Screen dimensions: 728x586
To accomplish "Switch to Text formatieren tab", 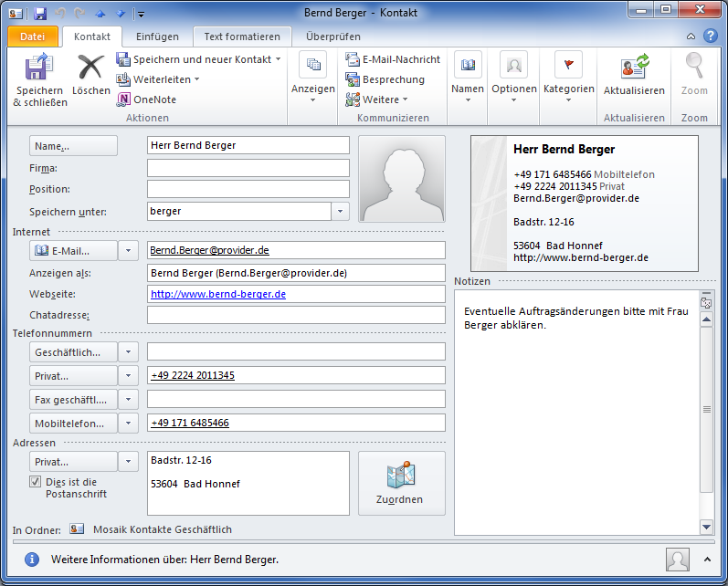I will point(242,37).
